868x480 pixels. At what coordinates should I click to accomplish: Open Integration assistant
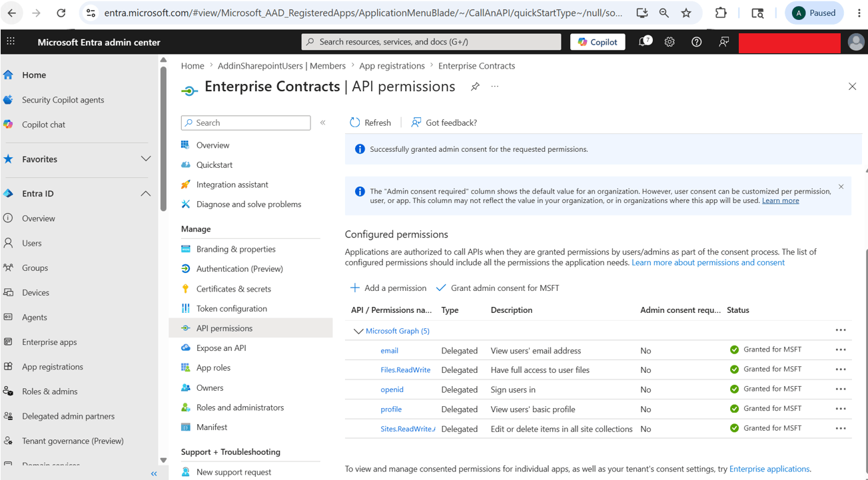coord(232,184)
